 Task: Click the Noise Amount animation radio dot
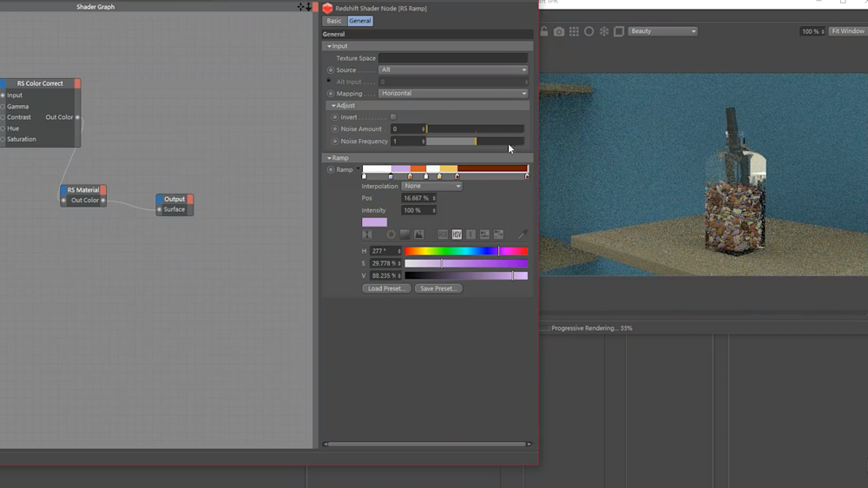(x=335, y=129)
